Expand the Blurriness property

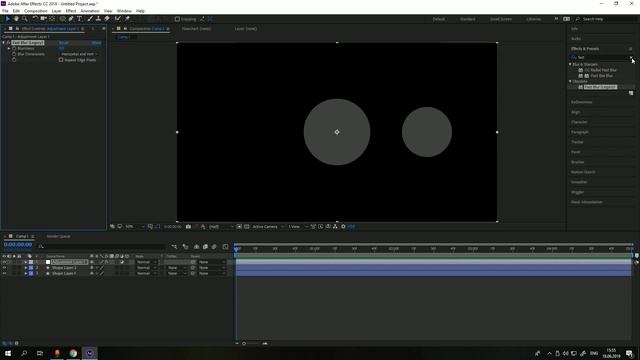[9, 48]
